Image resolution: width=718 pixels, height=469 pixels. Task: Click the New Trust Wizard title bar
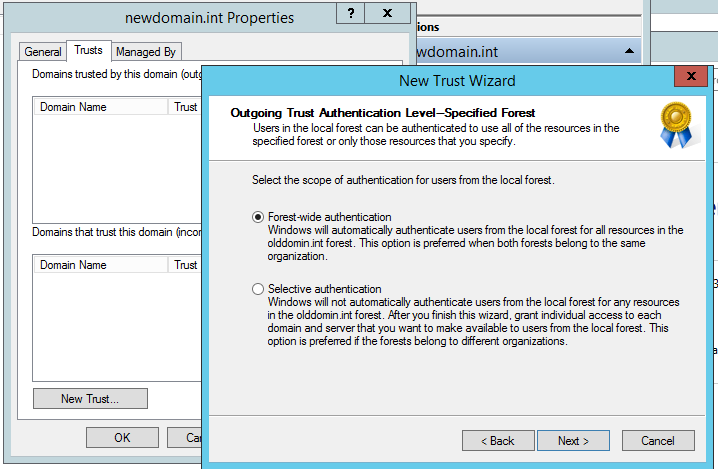click(x=440, y=79)
